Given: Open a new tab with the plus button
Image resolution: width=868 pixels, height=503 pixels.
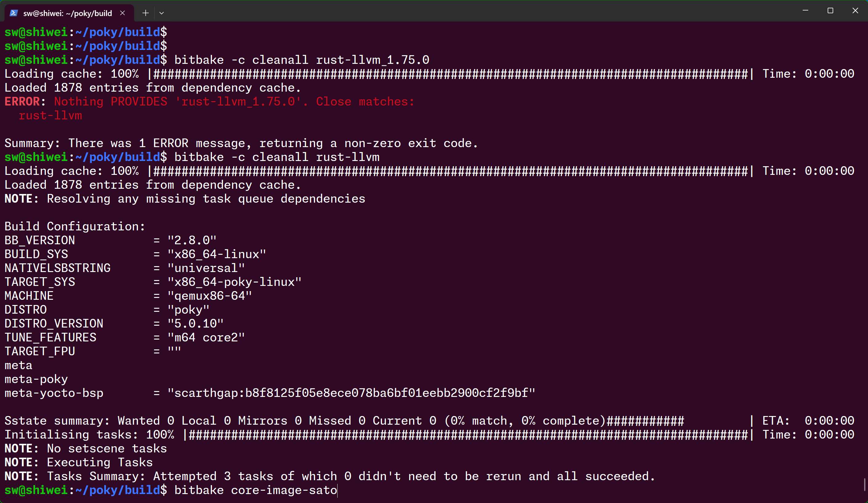Looking at the screenshot, I should click(x=146, y=13).
